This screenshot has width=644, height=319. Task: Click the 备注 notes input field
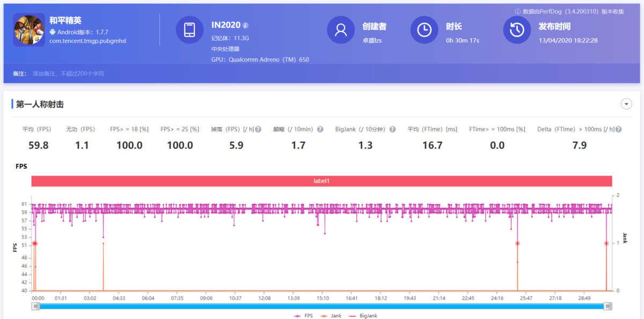click(x=68, y=74)
